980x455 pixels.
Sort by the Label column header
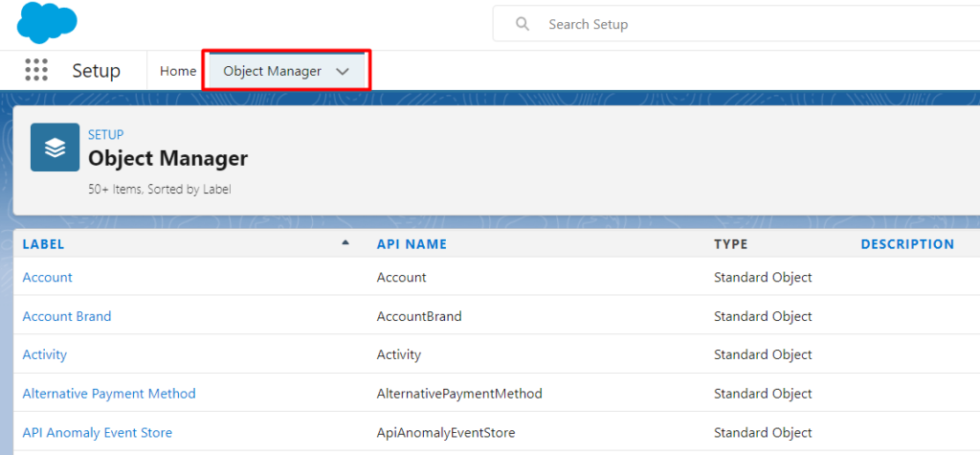[44, 244]
